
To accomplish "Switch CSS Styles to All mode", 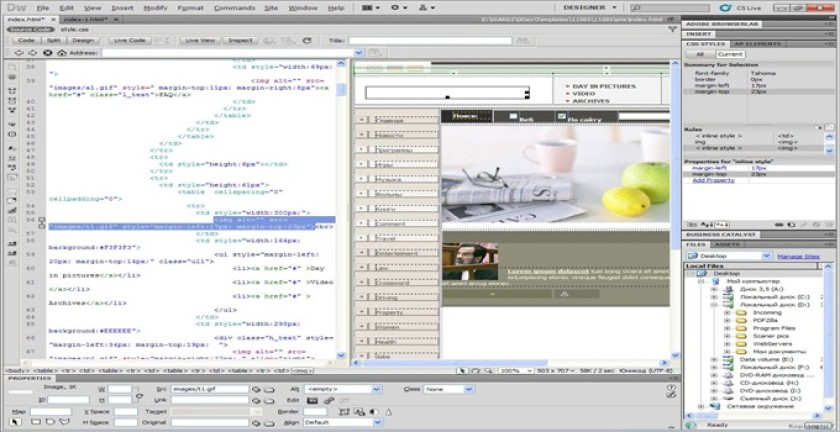I will [x=700, y=54].
